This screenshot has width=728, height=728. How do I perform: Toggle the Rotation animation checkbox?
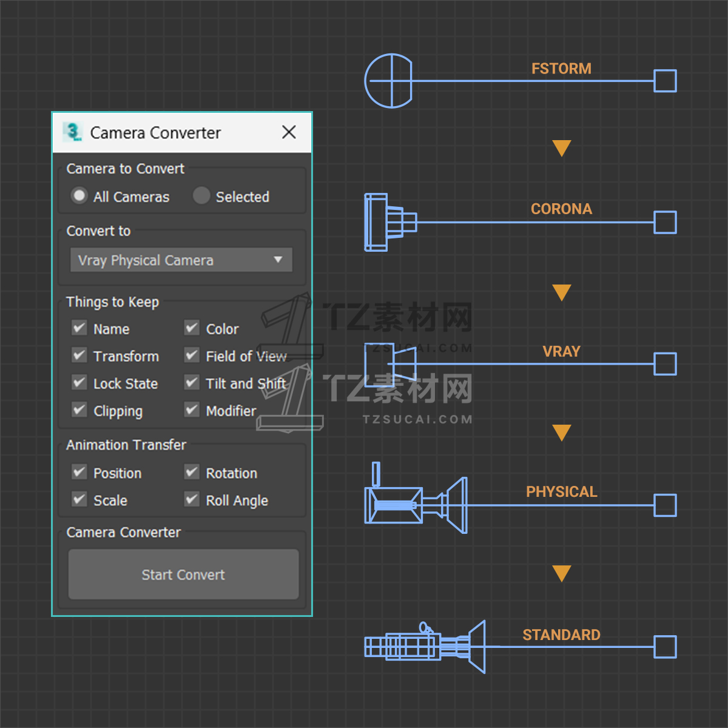click(x=192, y=472)
